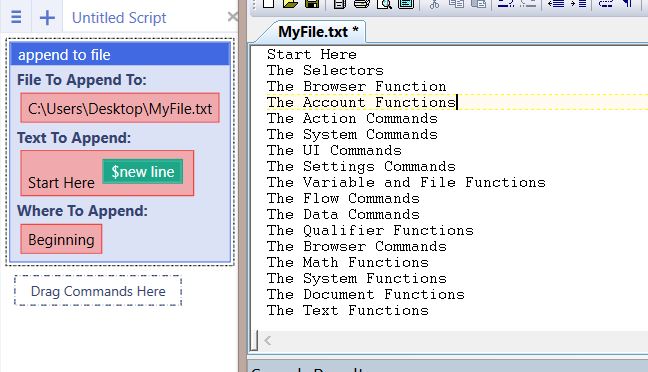
Task: Open the hamburger menu in script panel
Action: [16, 17]
